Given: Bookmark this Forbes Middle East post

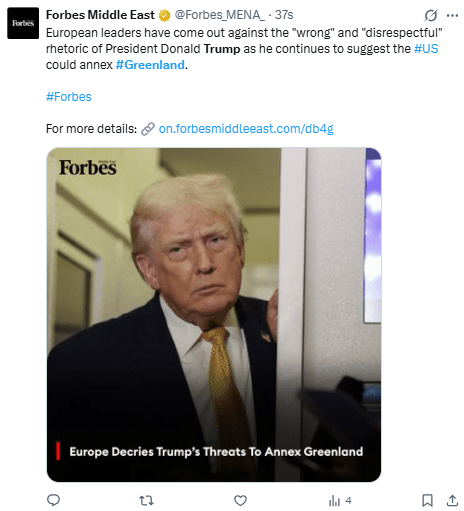Looking at the screenshot, I should [x=427, y=500].
